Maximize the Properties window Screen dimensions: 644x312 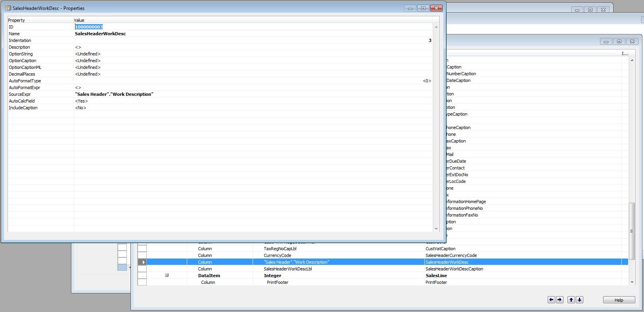423,8
